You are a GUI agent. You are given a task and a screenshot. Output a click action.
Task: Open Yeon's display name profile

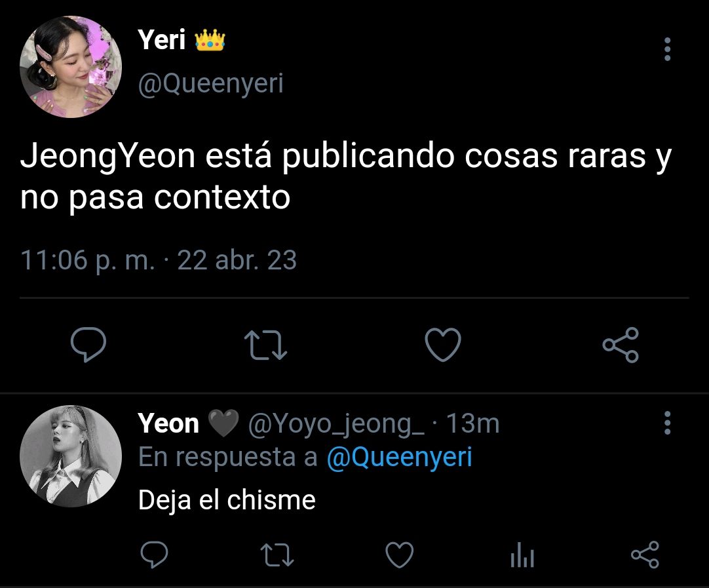(168, 424)
